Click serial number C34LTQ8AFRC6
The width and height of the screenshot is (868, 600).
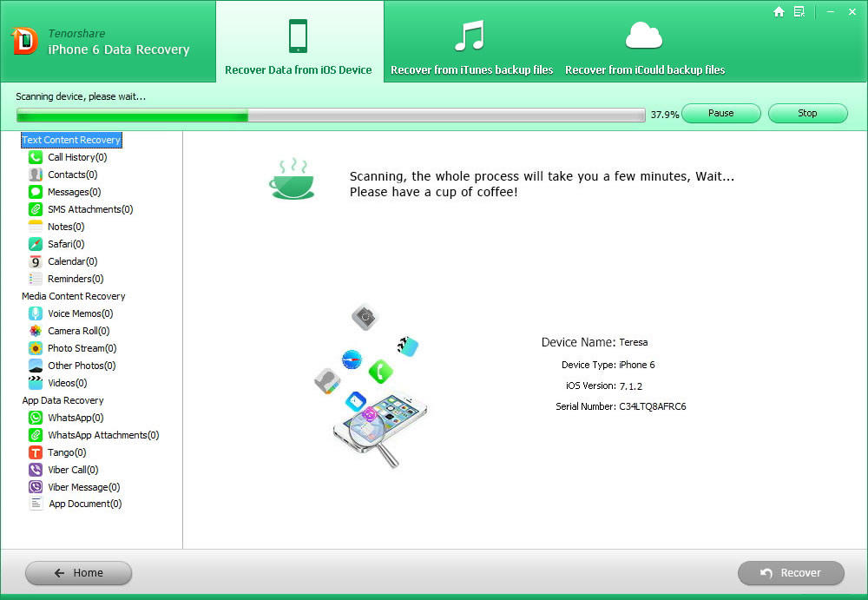pos(653,406)
